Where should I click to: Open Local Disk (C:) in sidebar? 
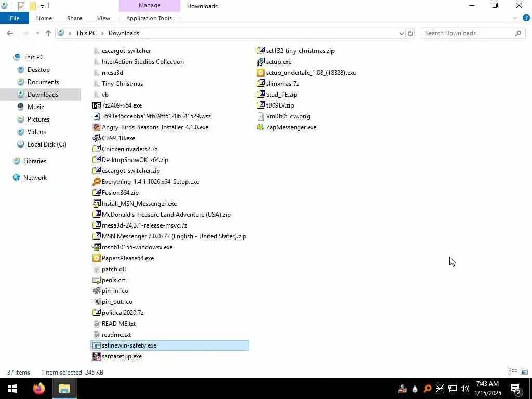pos(46,144)
